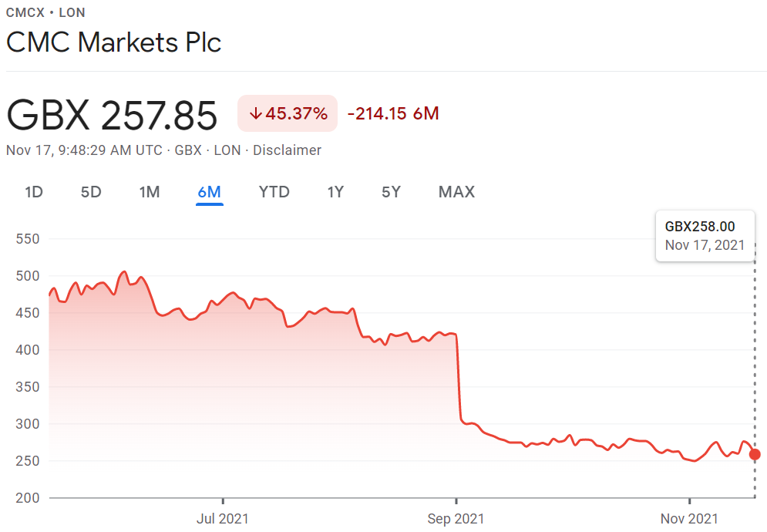This screenshot has height=532, width=767.
Task: Click the CMC Markets Plc title
Action: [x=113, y=42]
